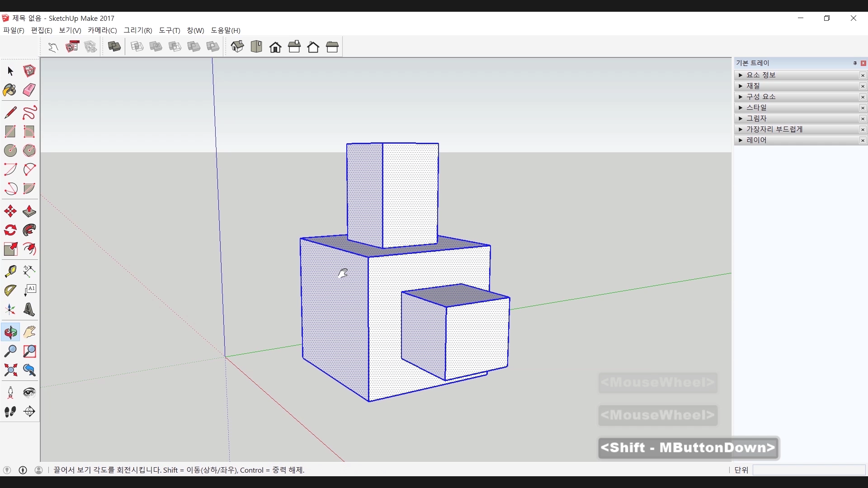The image size is (868, 488).
Task: Close the 재질 tray panel
Action: 863,86
